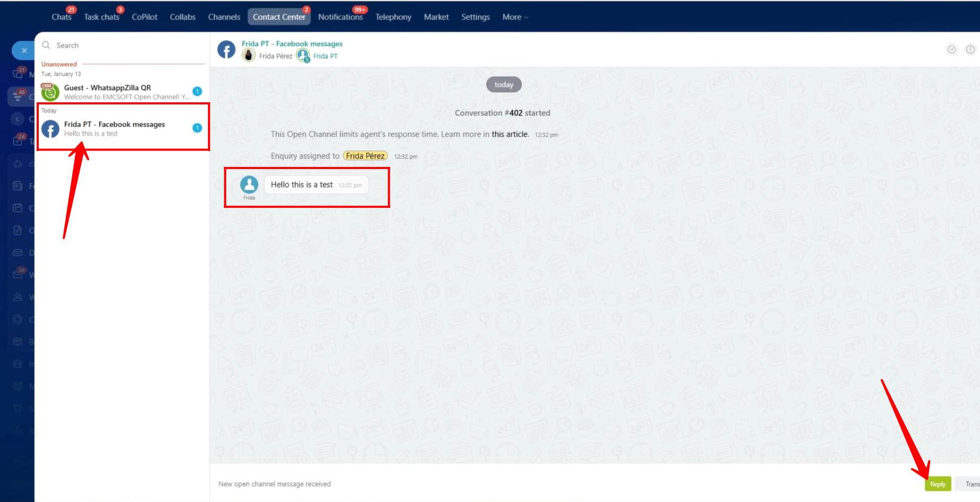Click the checkmark circle icon in chat header

point(952,49)
